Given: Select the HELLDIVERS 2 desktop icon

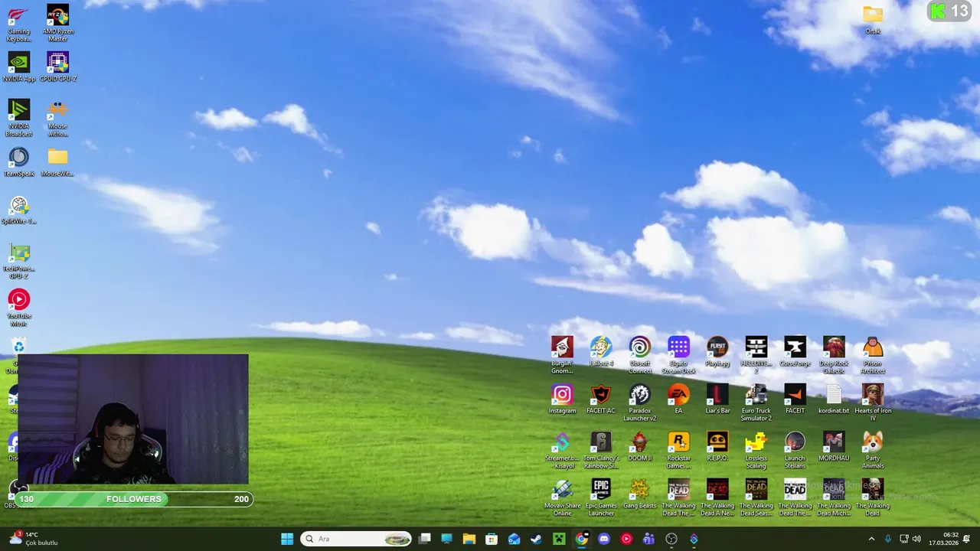Looking at the screenshot, I should (756, 356).
